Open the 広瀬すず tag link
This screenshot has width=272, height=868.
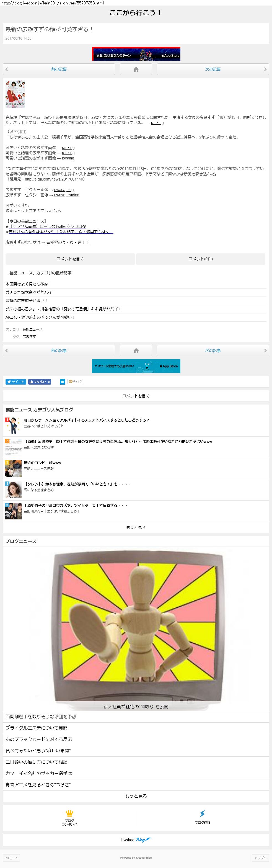[29, 337]
